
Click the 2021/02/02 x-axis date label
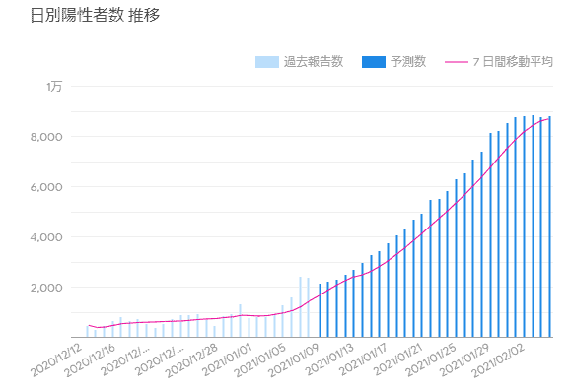coord(499,360)
